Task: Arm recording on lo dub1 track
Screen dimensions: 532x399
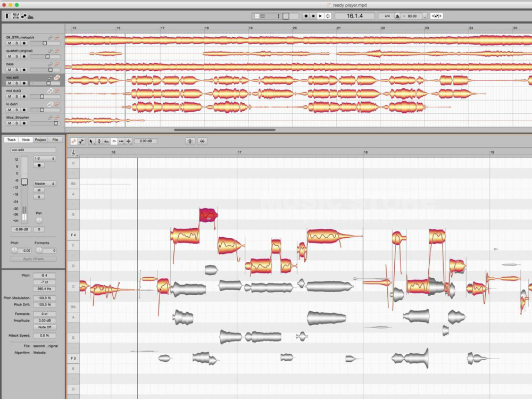Action: pyautogui.click(x=24, y=110)
